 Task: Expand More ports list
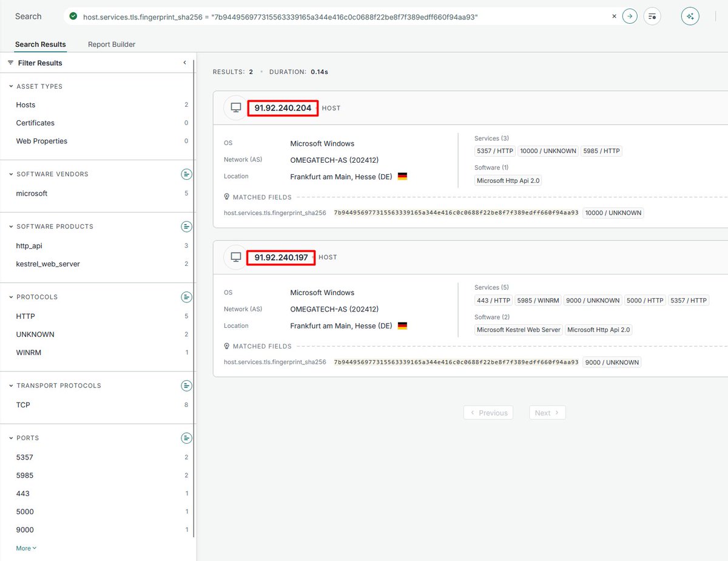point(26,548)
